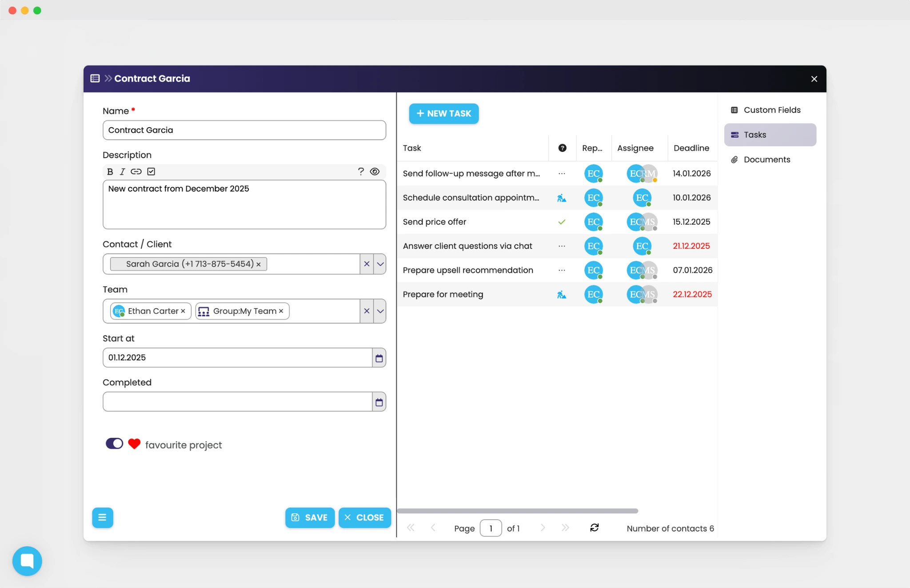Expand the Team dropdown arrow
Screen dimensions: 910x588
[x=380, y=311]
